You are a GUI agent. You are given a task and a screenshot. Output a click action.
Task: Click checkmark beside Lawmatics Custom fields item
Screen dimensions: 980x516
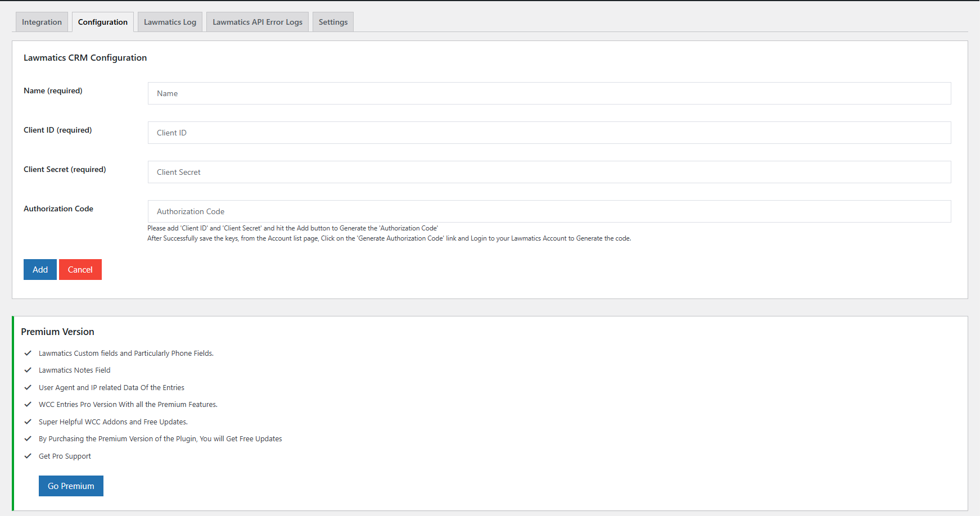(x=28, y=353)
